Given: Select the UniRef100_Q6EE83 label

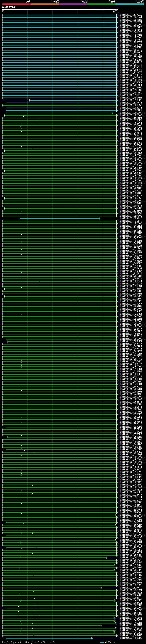Looking at the screenshot, I should click(131, 138).
